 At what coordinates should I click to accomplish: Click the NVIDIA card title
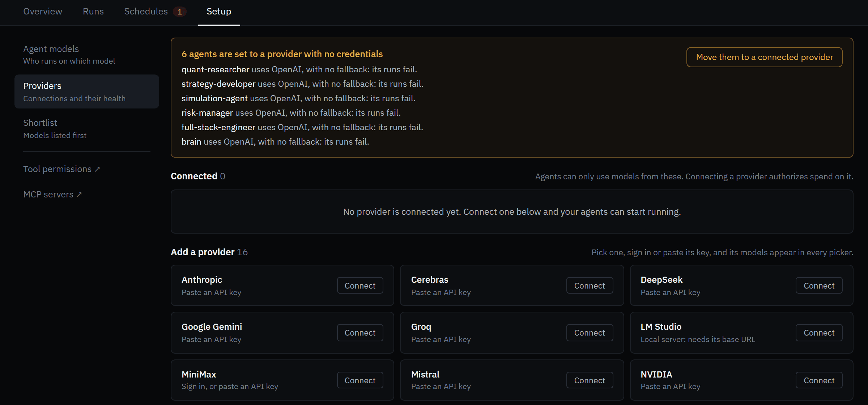[x=656, y=375]
